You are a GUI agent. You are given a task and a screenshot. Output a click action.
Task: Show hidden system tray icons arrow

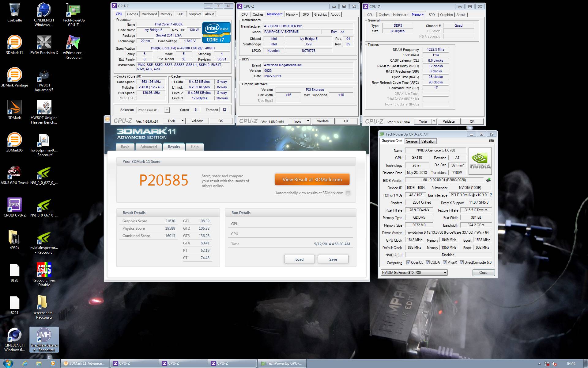539,364
